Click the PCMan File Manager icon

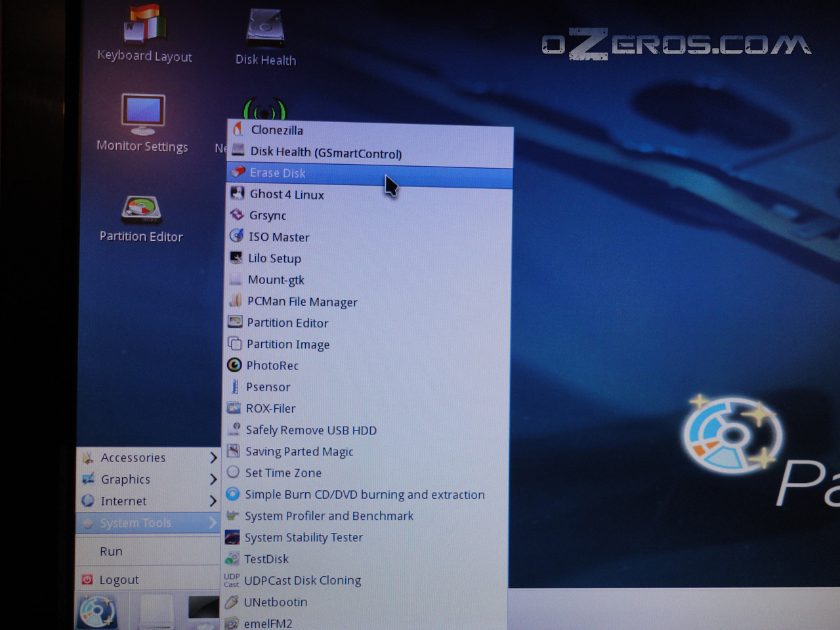coord(236,301)
